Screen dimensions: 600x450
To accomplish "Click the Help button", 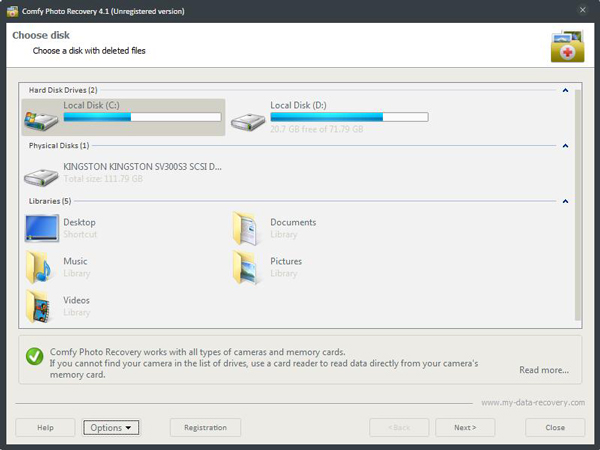I will click(x=45, y=427).
